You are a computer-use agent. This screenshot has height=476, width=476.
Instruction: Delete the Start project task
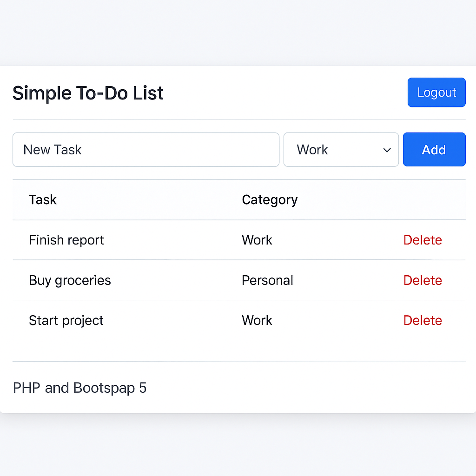tap(422, 320)
